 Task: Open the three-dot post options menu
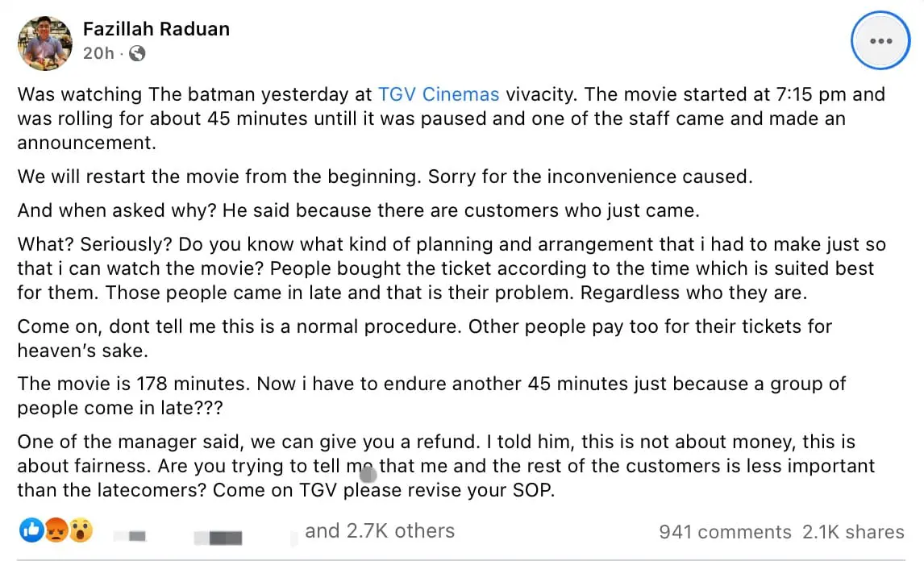(880, 40)
